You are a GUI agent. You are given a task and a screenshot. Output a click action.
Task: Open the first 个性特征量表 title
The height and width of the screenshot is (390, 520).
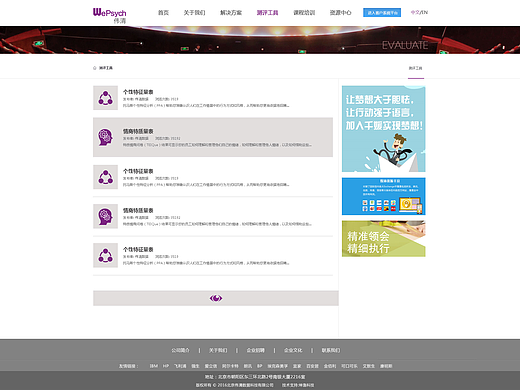coord(138,92)
